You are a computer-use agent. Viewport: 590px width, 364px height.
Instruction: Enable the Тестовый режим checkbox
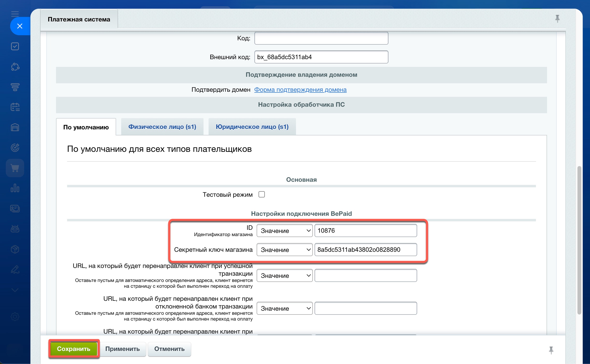point(261,194)
